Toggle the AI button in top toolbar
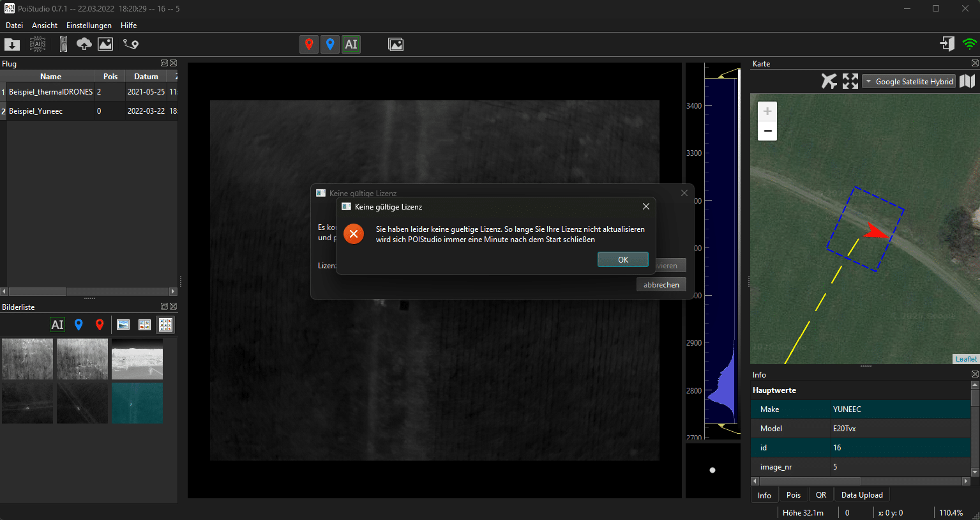Screen dimensions: 980x520 (x=351, y=44)
